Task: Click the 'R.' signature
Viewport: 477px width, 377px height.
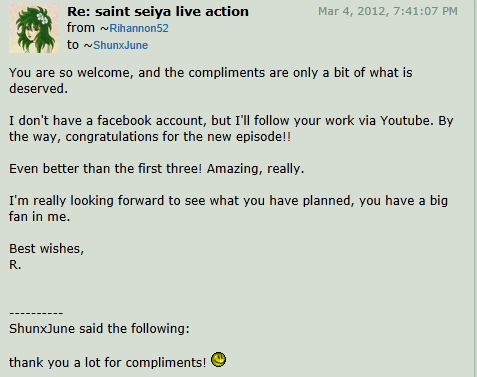Action: pyautogui.click(x=15, y=265)
